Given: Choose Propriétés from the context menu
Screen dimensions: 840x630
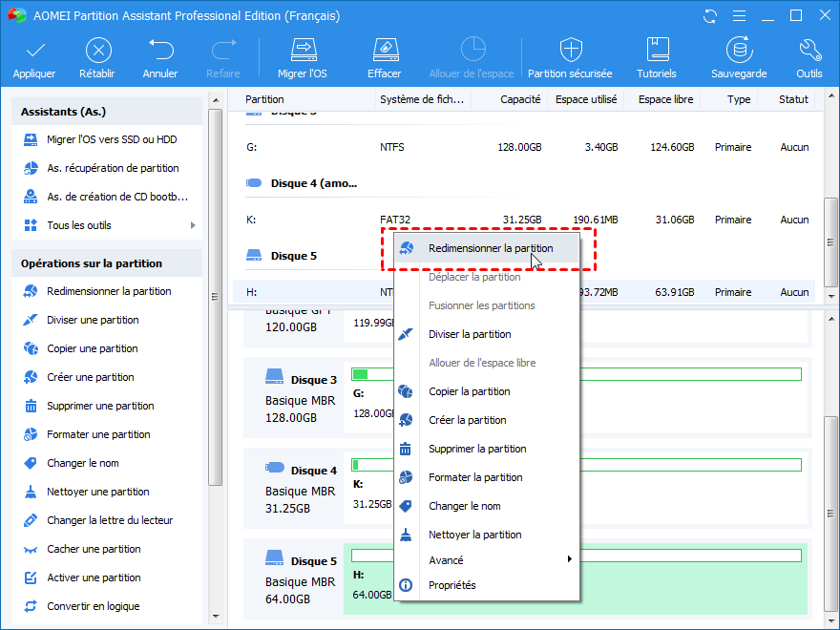Looking at the screenshot, I should [451, 585].
